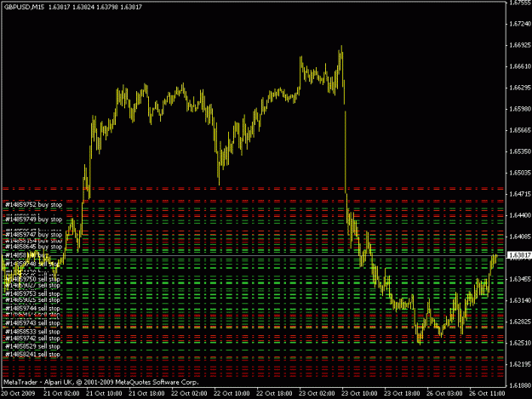Select the #14858533 sell stop order label

click(32, 332)
